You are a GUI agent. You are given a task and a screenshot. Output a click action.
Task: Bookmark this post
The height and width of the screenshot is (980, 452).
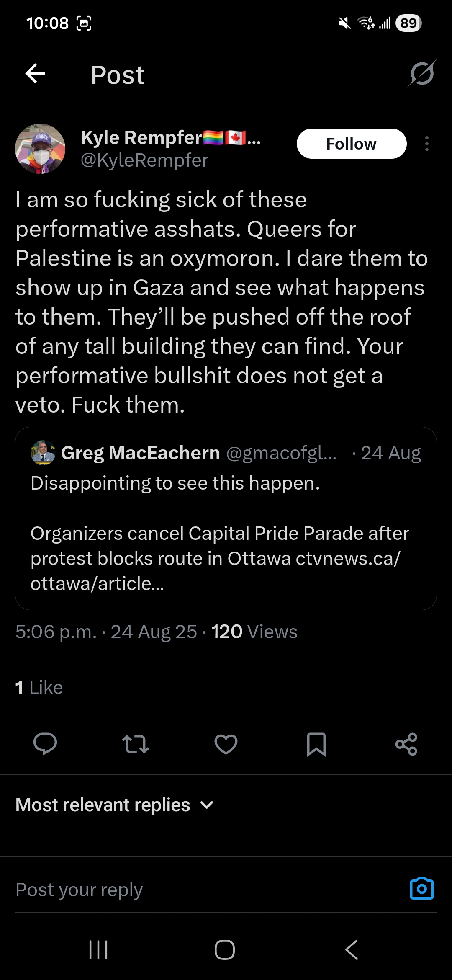click(316, 744)
